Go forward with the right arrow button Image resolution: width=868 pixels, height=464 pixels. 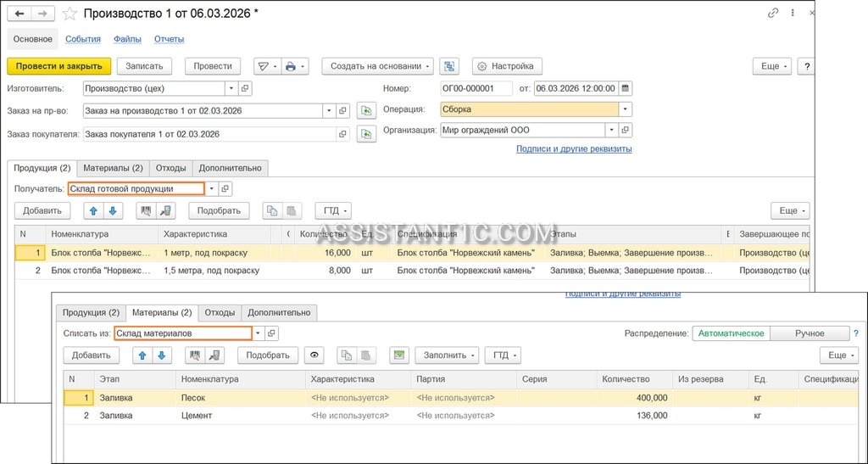point(42,14)
